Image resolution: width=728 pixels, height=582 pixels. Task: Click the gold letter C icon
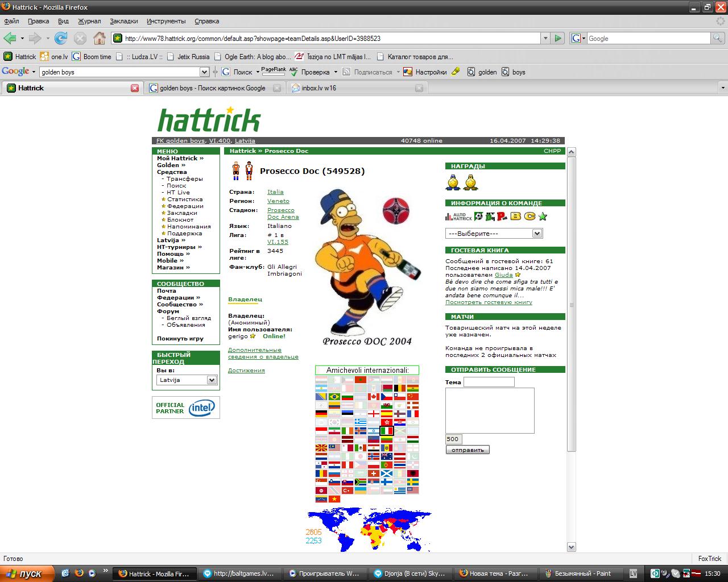coord(530,216)
